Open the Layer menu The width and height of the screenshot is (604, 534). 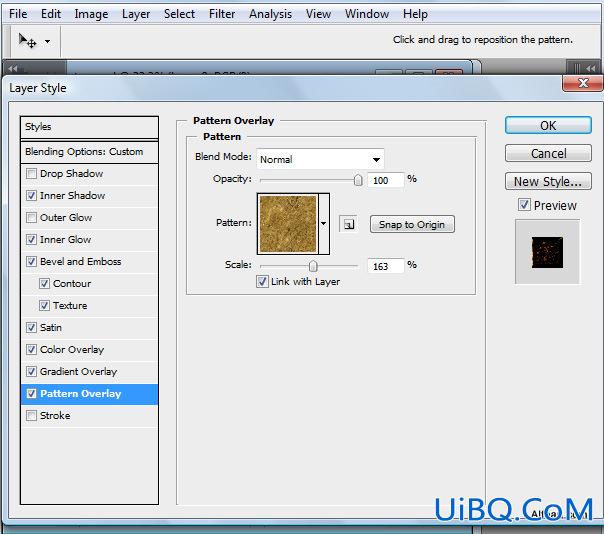(x=136, y=14)
